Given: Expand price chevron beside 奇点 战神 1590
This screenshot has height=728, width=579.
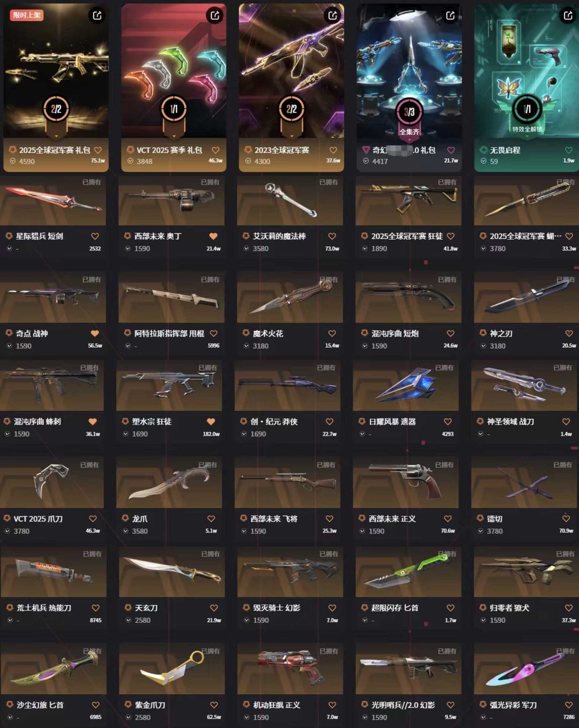Looking at the screenshot, I should (x=9, y=346).
